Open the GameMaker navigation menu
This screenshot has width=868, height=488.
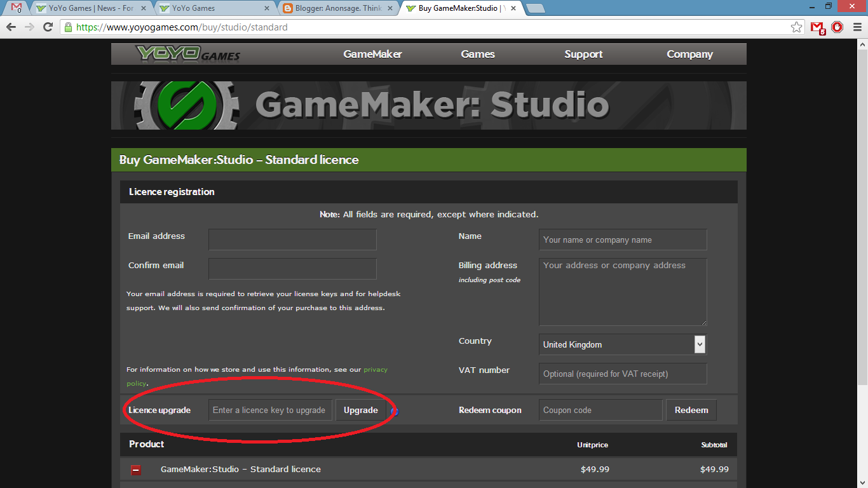[x=373, y=54]
